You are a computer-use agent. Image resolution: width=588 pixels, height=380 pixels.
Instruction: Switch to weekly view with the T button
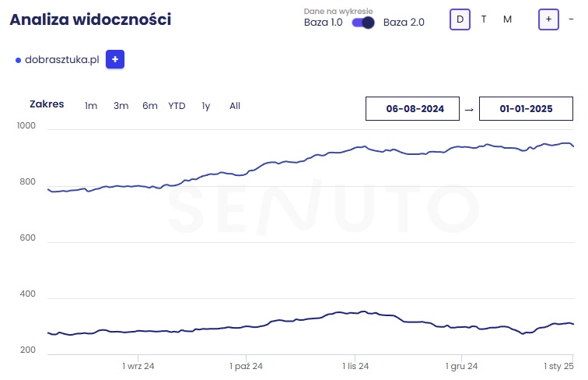(x=484, y=19)
